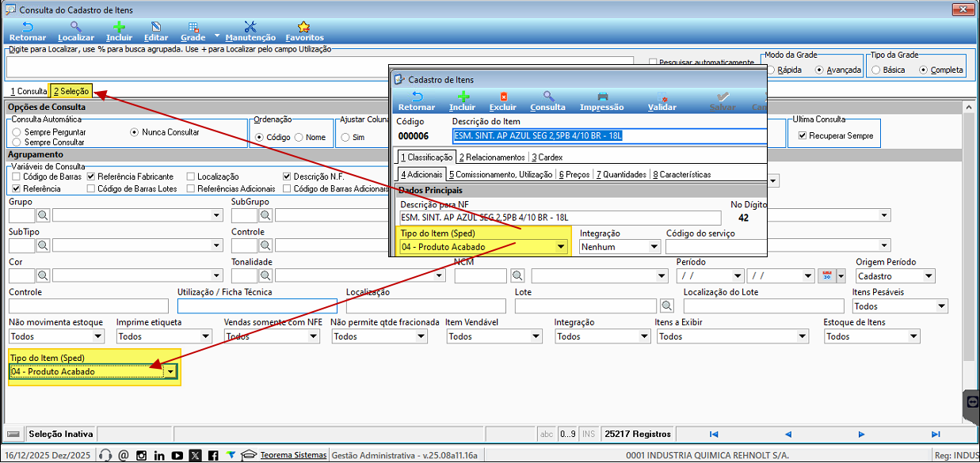Choose the Básica grade type radio button
Image resolution: width=980 pixels, height=463 pixels.
[x=876, y=70]
